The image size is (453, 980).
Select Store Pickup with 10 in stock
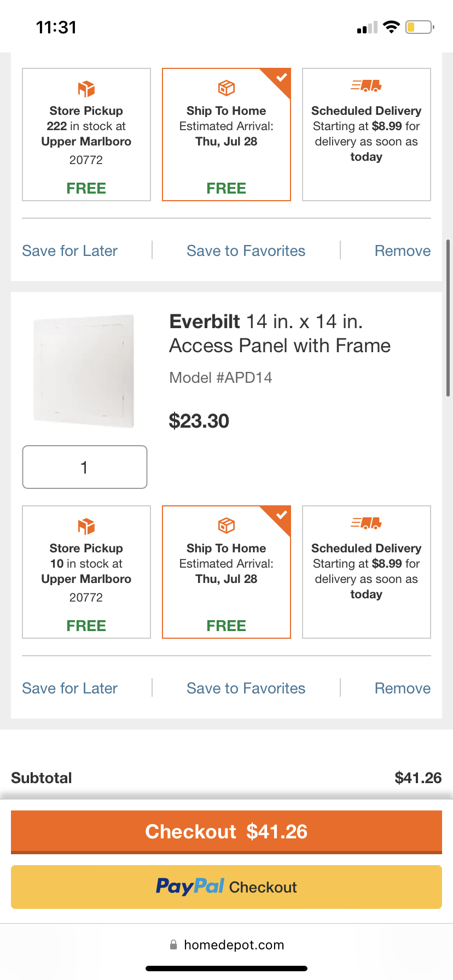(86, 572)
